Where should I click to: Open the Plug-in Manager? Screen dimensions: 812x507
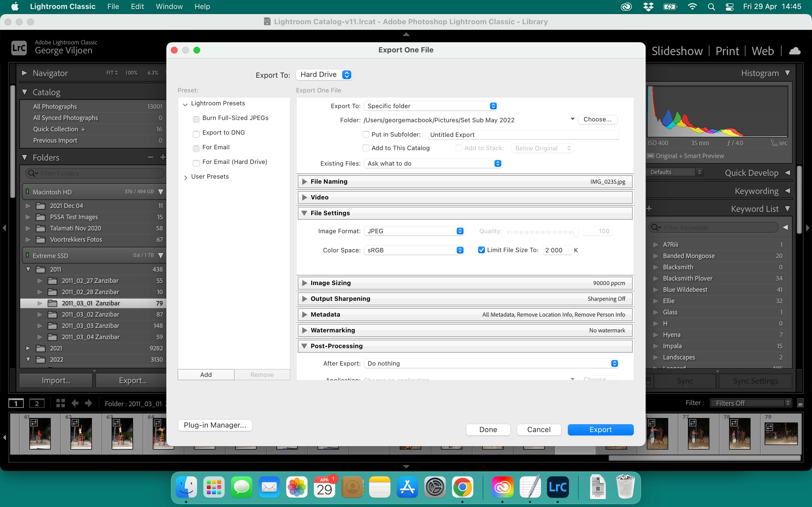[215, 425]
